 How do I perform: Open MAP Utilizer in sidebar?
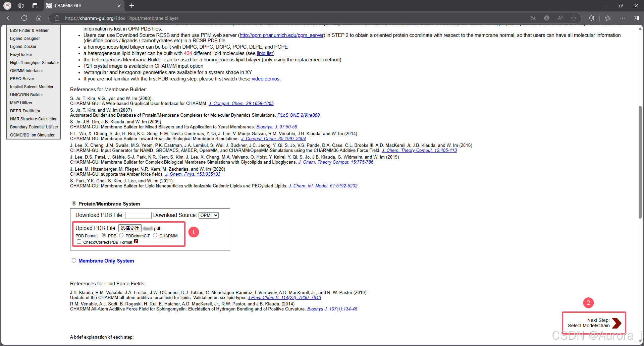pyautogui.click(x=21, y=103)
